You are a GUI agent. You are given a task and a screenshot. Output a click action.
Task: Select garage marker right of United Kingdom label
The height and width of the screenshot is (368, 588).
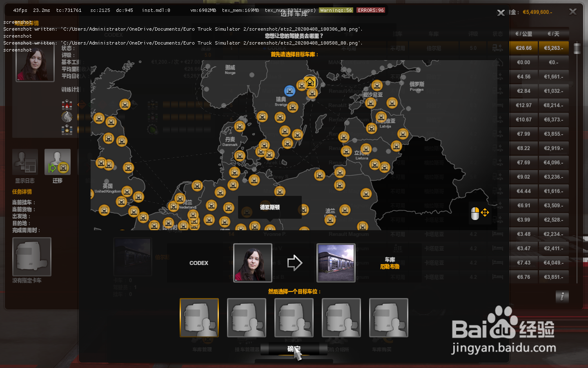pos(127,191)
